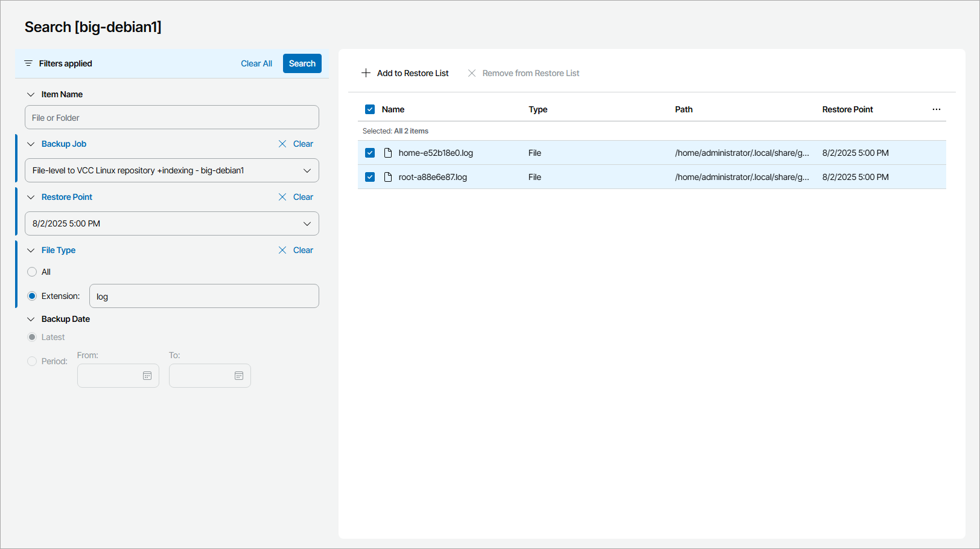
Task: Click the Search button
Action: (x=302, y=63)
